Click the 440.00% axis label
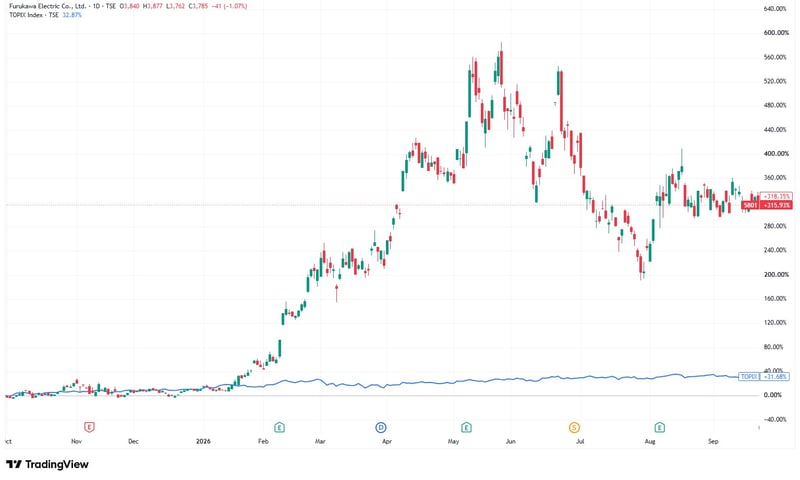This screenshot has height=480, width=800. pos(775,130)
